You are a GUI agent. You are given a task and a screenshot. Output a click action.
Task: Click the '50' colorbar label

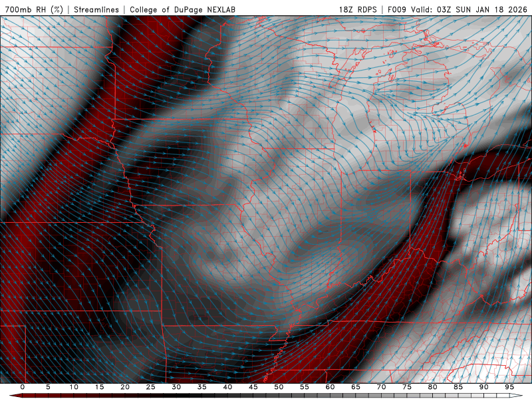pos(279,387)
